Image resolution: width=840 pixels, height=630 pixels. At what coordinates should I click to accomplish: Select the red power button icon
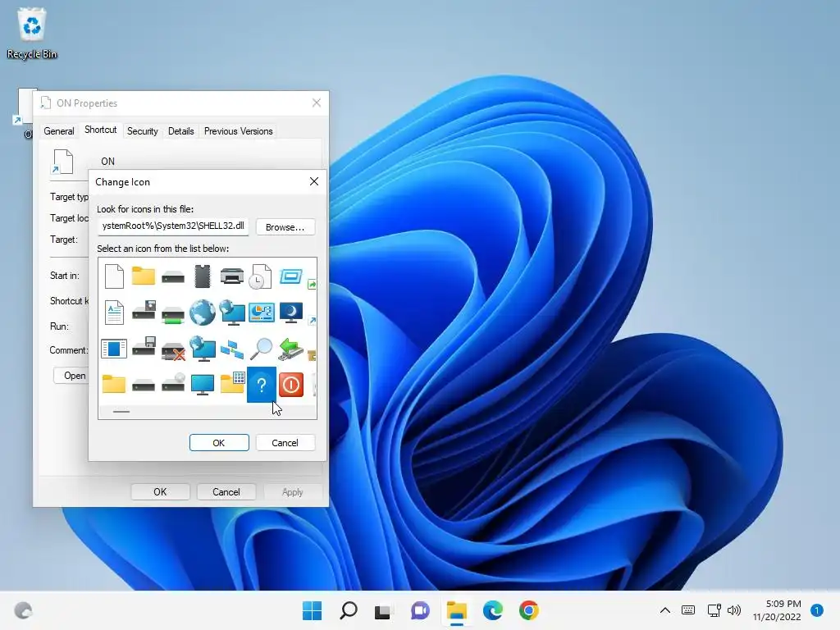[291, 385]
